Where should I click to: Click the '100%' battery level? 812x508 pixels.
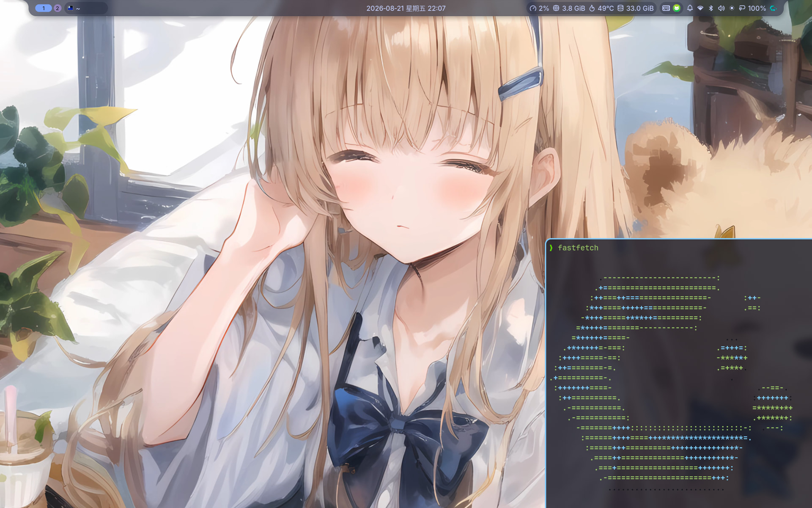(x=757, y=8)
